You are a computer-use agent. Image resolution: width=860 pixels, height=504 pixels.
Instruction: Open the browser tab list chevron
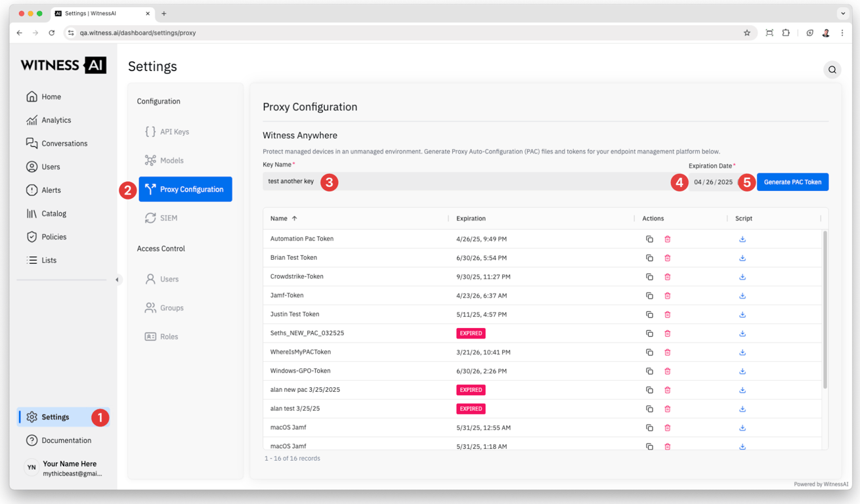click(x=843, y=13)
